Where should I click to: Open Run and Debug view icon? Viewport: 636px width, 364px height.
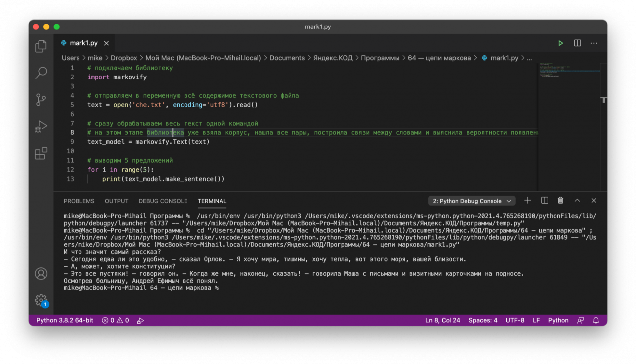pos(41,126)
